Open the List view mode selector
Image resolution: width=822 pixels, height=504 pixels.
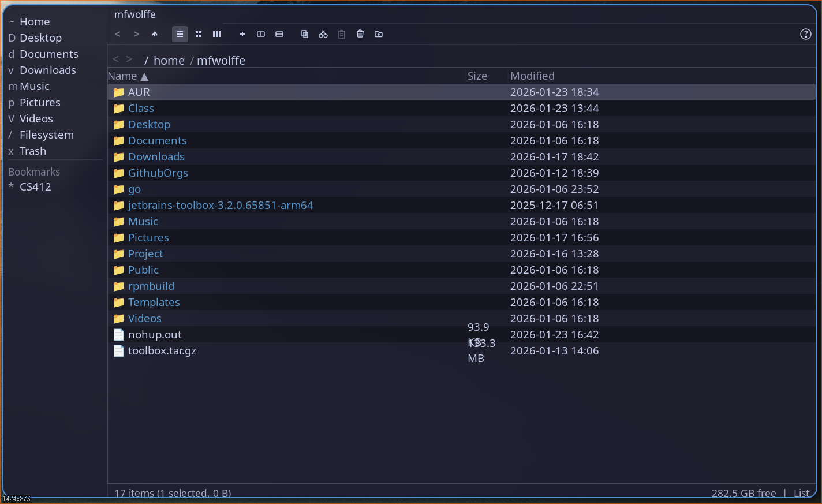pyautogui.click(x=801, y=493)
